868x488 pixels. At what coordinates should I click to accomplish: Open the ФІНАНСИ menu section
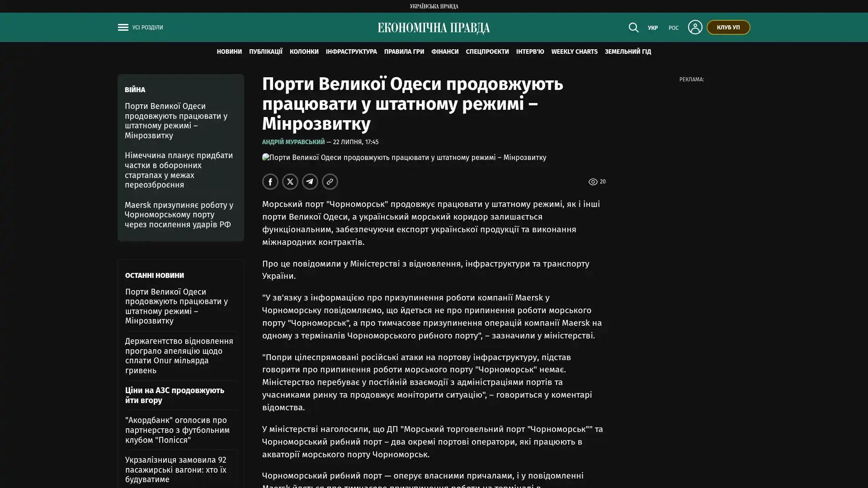coord(445,52)
